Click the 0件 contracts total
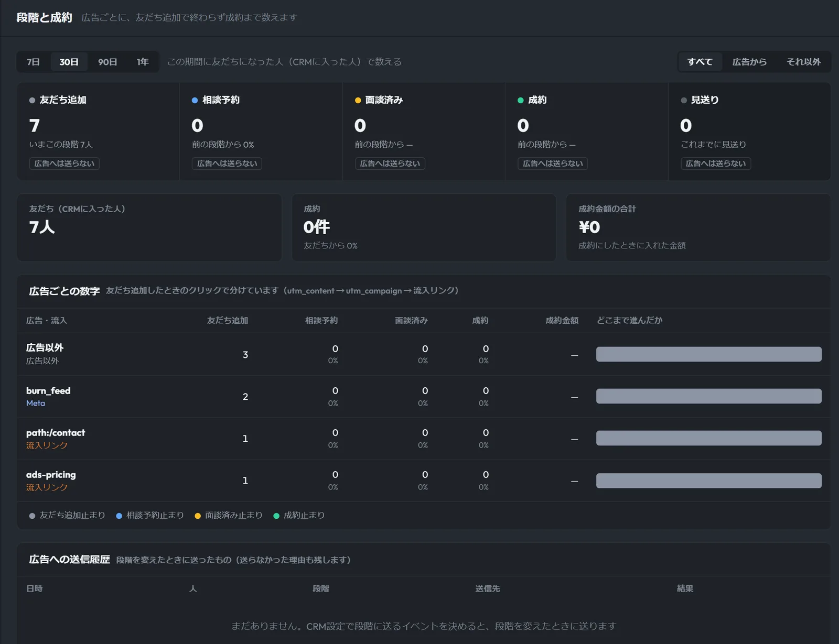Image resolution: width=839 pixels, height=644 pixels. [x=317, y=227]
